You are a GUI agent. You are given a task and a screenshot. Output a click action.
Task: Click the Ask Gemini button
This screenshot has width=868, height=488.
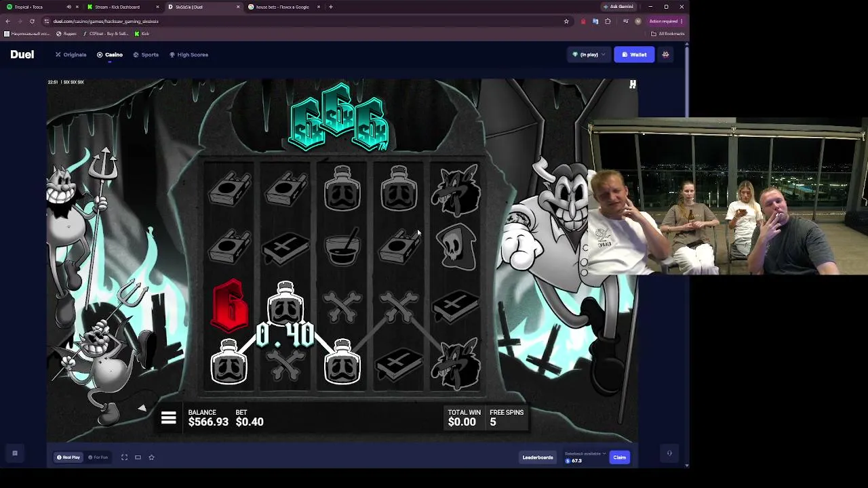tap(618, 7)
